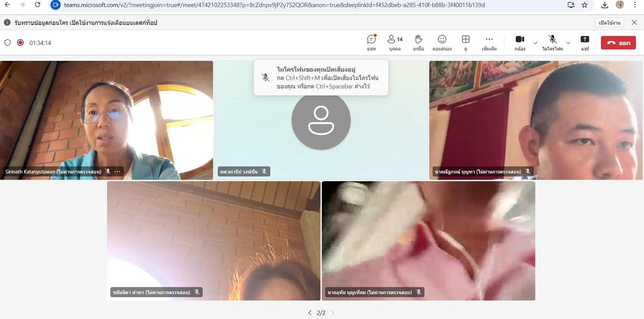
Task: Unmute the microphone in the toolbar
Action: click(552, 43)
